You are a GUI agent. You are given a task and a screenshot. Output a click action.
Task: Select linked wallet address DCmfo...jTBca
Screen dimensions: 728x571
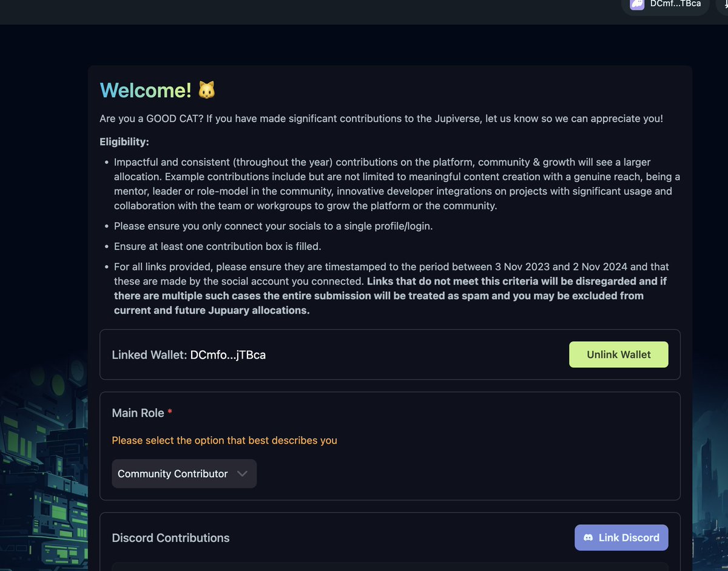pos(228,355)
